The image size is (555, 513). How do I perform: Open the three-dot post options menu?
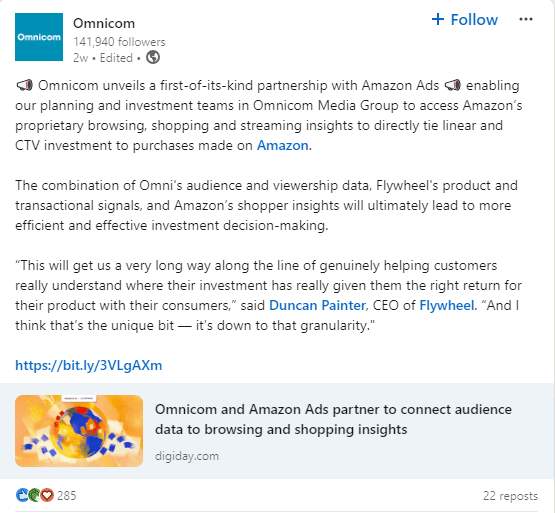[526, 19]
